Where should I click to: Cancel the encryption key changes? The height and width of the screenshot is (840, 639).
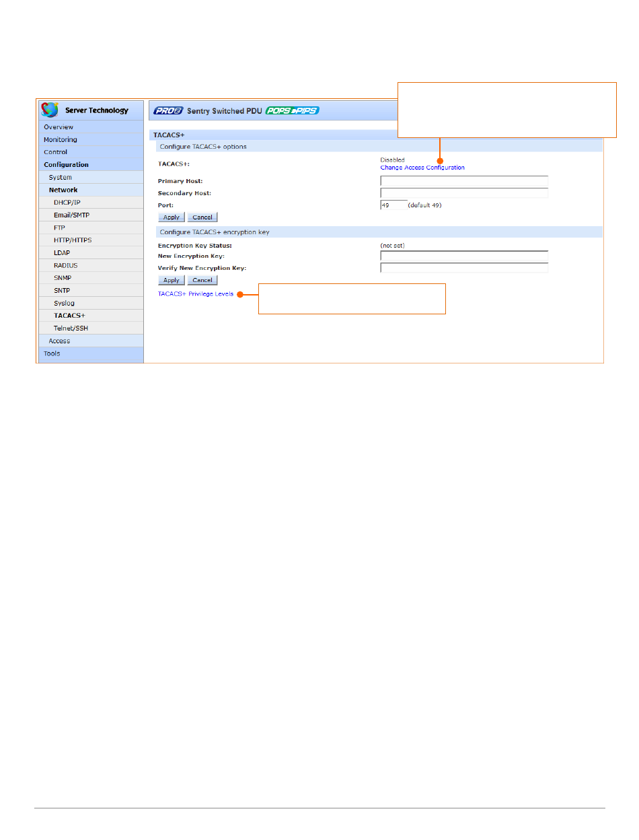pyautogui.click(x=202, y=280)
